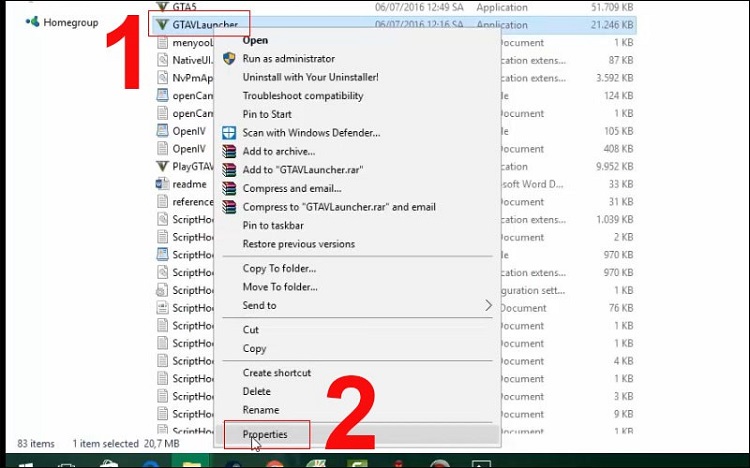
Task: Open Properties from the context menu
Action: click(x=265, y=435)
